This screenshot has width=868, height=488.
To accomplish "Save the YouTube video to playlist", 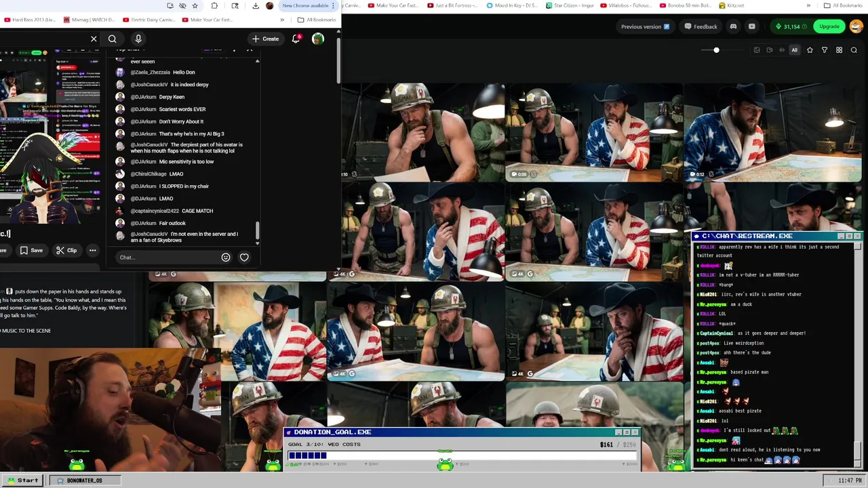I will (x=31, y=250).
